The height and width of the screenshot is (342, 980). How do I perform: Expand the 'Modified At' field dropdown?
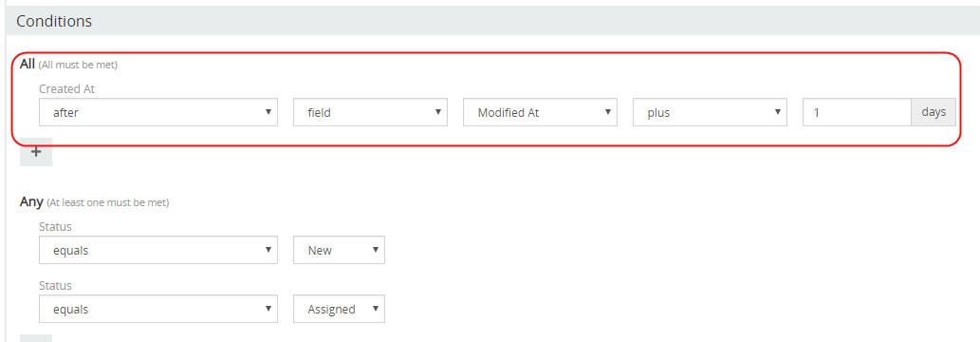tap(540, 112)
